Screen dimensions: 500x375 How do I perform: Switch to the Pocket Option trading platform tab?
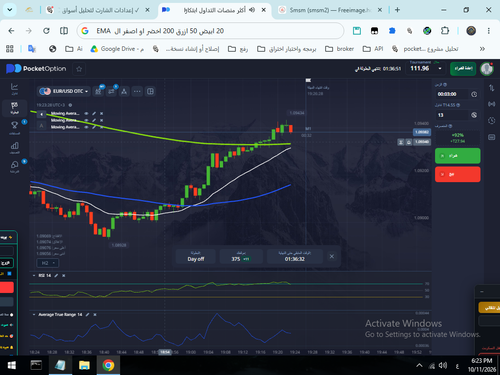(215, 10)
